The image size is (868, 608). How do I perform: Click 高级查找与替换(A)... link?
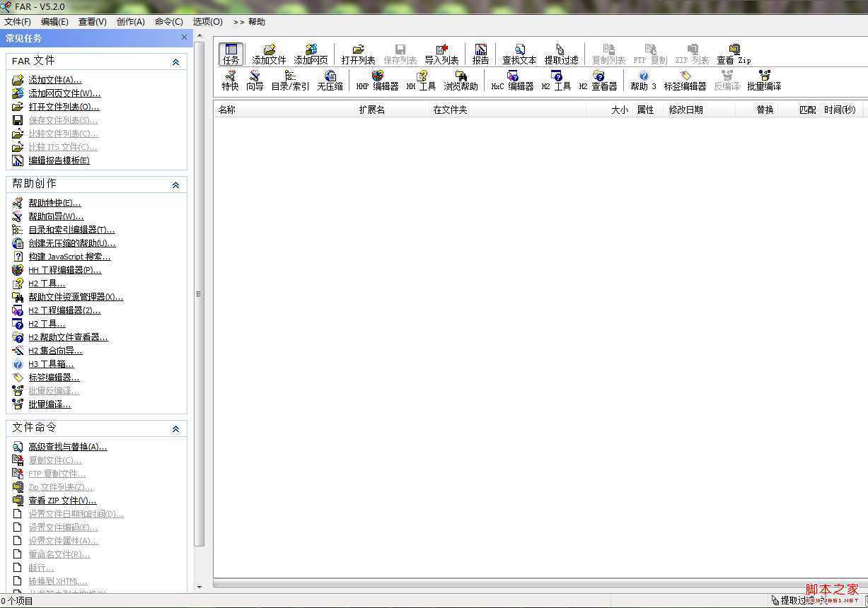click(68, 447)
